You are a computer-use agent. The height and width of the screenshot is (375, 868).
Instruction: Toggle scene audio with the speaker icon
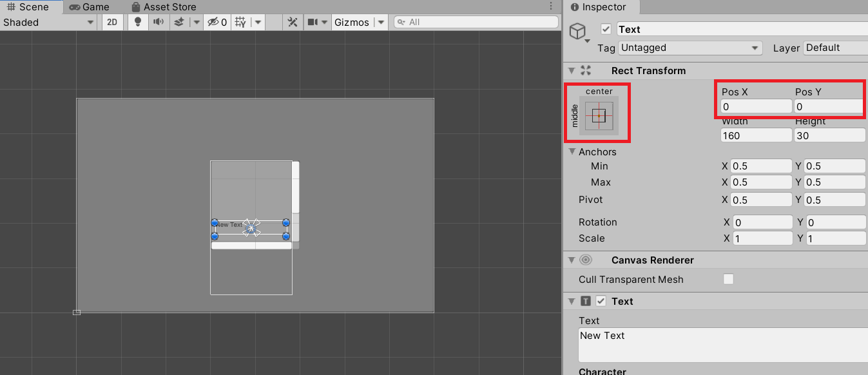(x=157, y=22)
